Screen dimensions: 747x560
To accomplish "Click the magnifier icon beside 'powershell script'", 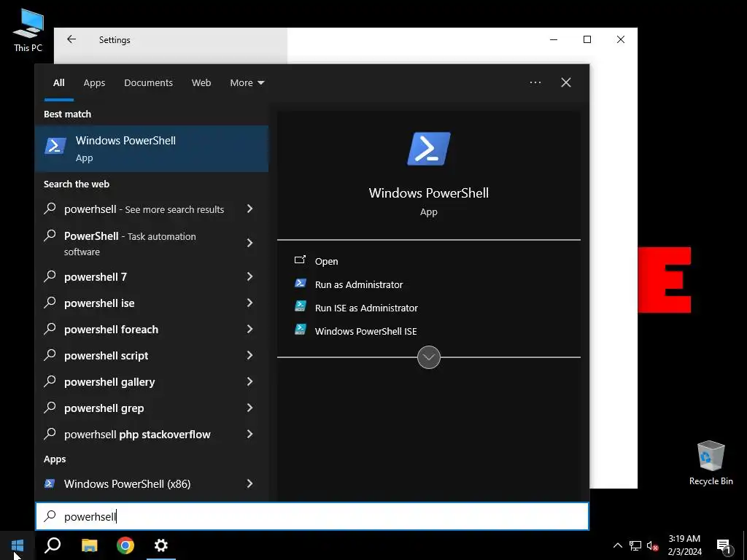I will click(x=50, y=355).
